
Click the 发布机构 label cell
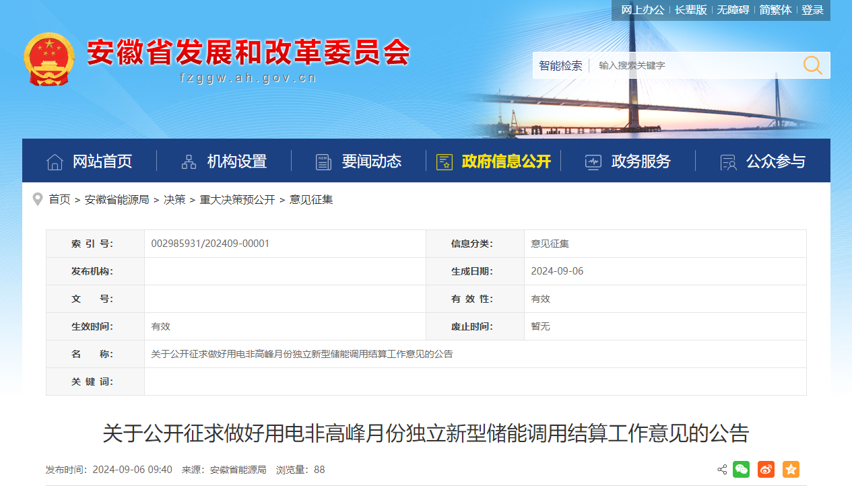pos(95,271)
